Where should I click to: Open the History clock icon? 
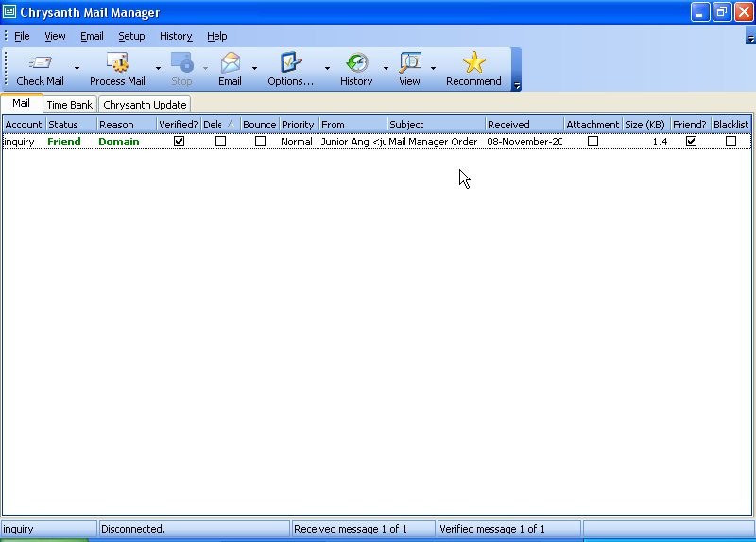(x=356, y=64)
